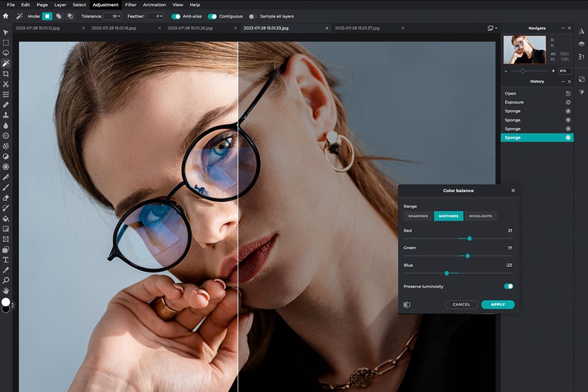Choose the Highlights range
This screenshot has width=588, height=392.
480,216
